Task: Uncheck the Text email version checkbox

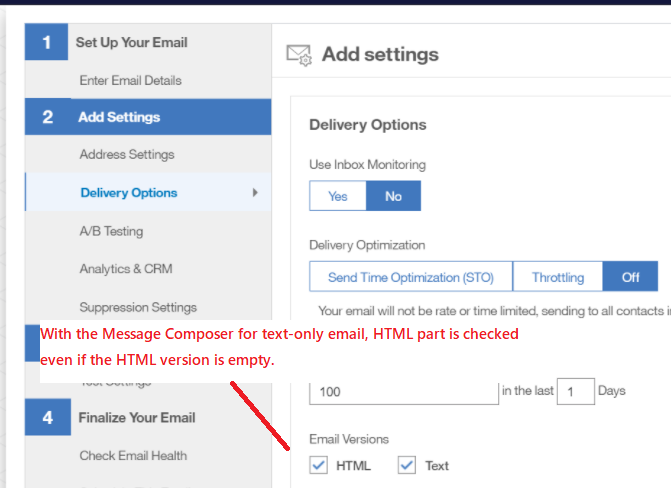Action: (x=406, y=465)
